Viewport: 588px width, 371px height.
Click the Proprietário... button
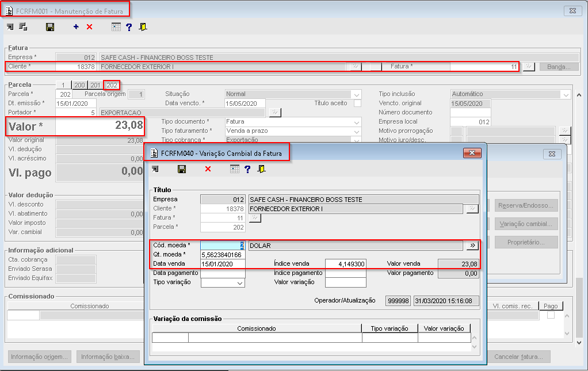tap(526, 242)
